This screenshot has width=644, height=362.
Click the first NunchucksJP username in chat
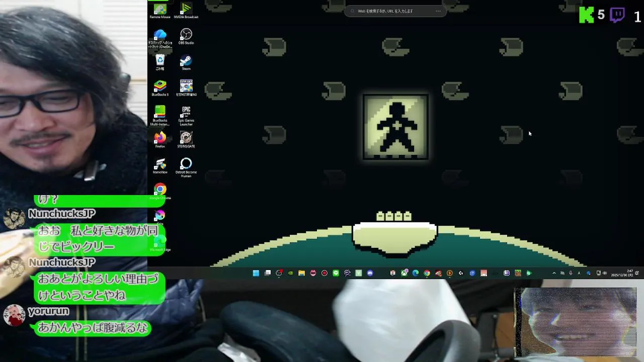click(62, 214)
